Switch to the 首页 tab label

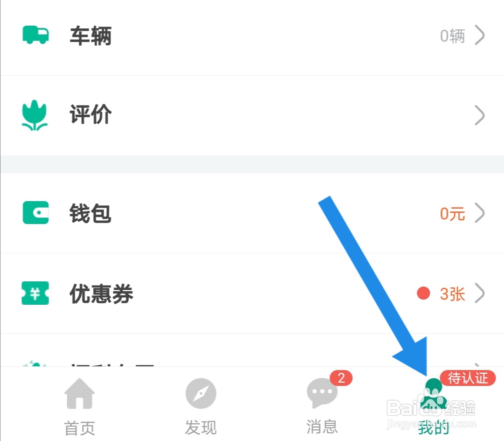(x=79, y=428)
